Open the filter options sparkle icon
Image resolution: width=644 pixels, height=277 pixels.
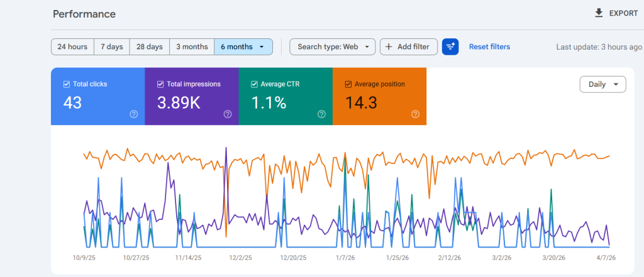coord(450,46)
